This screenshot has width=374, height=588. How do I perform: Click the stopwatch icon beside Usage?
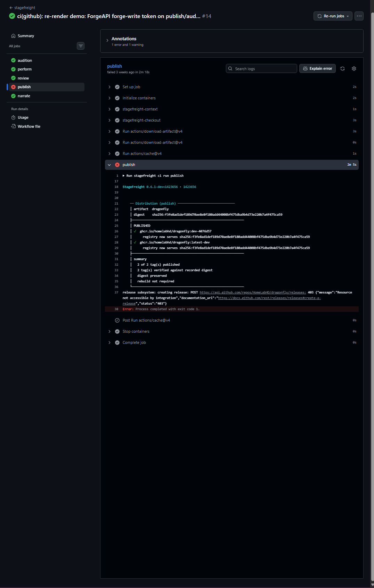[x=13, y=117]
